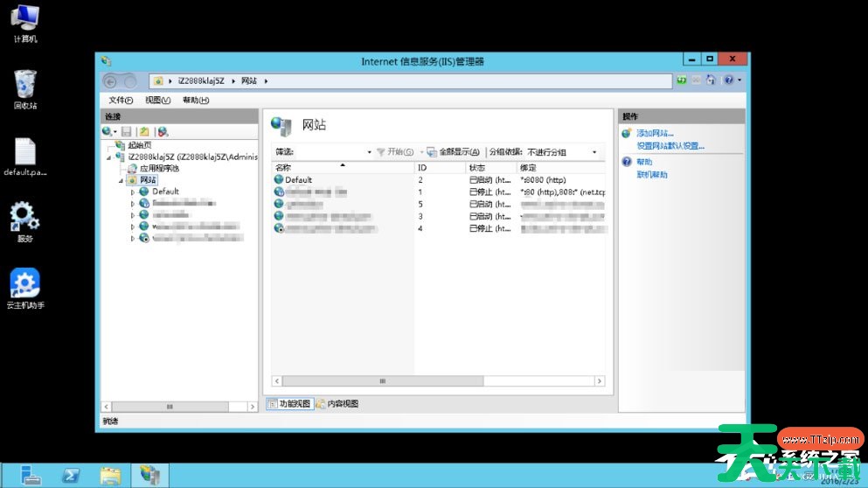Open the help question mark icon at top right
The image size is (868, 488).
pos(728,80)
